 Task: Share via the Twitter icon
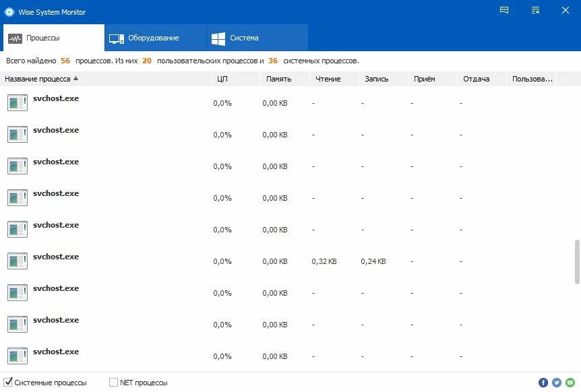click(x=557, y=383)
